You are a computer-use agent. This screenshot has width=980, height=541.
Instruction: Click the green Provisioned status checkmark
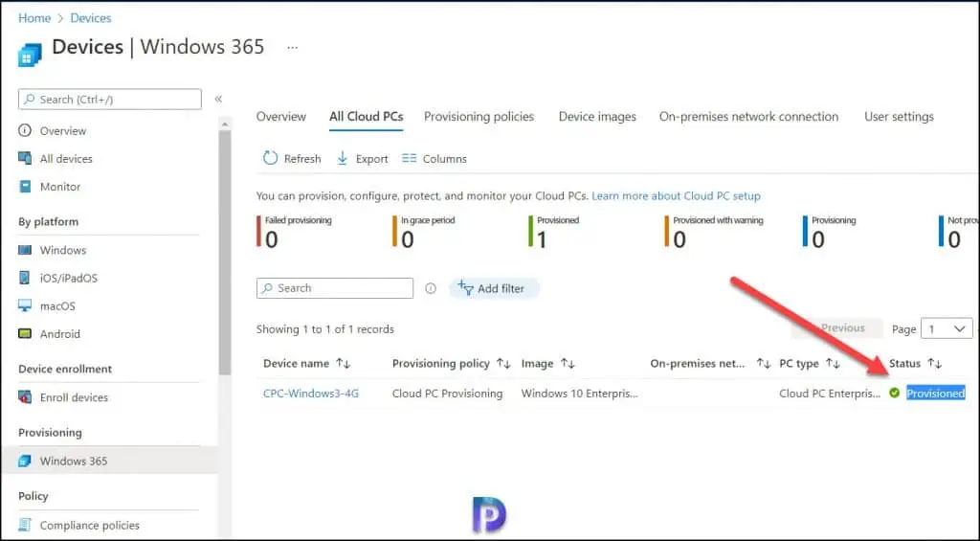click(x=895, y=393)
